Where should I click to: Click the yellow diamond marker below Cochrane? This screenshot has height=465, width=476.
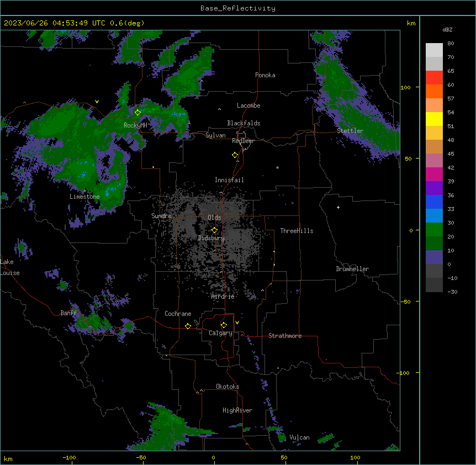(188, 326)
